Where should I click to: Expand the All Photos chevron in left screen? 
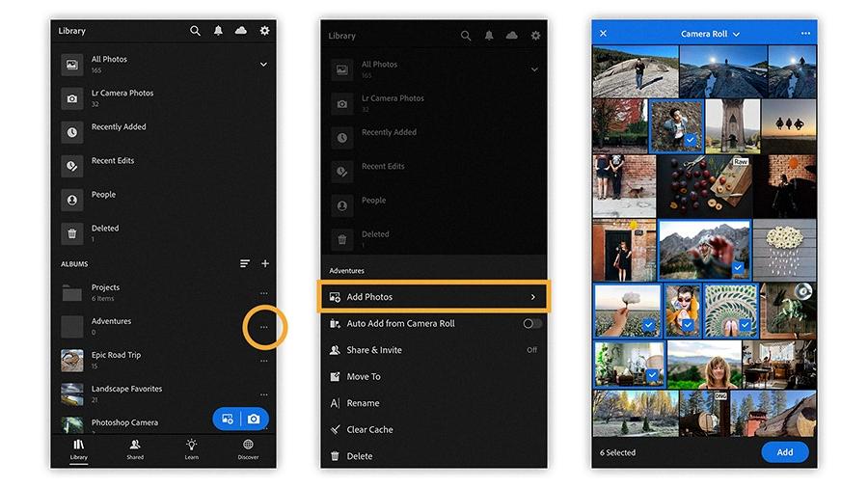point(263,65)
